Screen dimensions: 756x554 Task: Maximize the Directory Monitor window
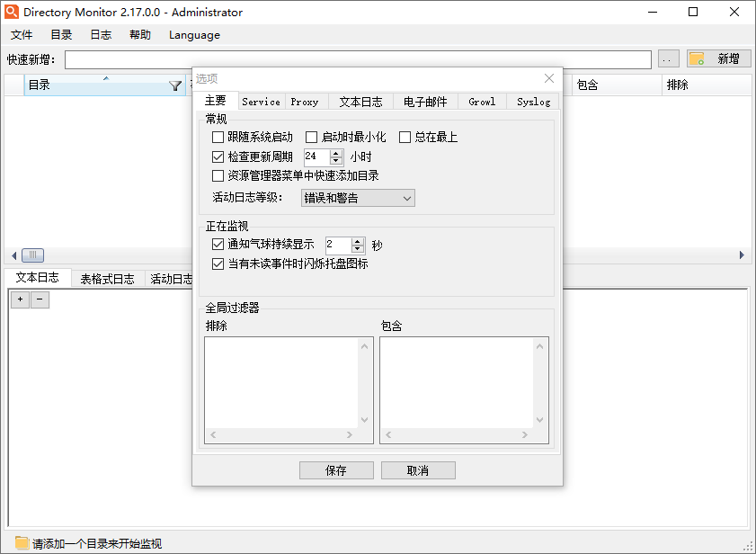click(x=693, y=12)
